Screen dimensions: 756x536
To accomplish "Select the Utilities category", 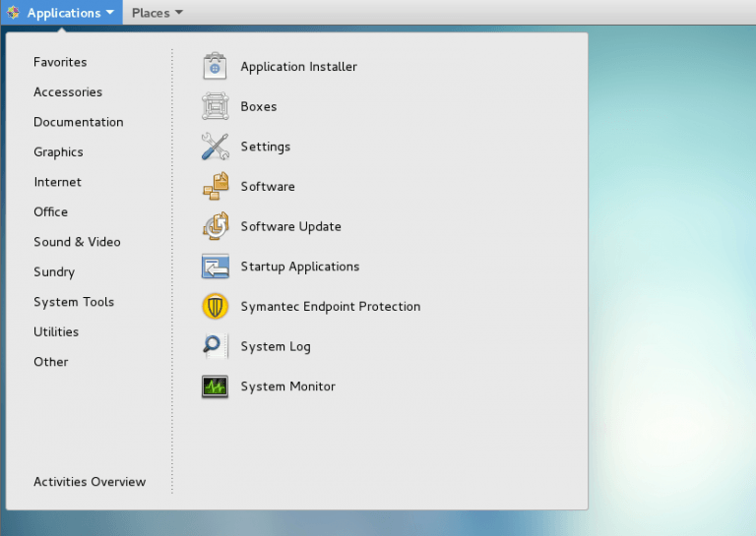I will coord(56,331).
